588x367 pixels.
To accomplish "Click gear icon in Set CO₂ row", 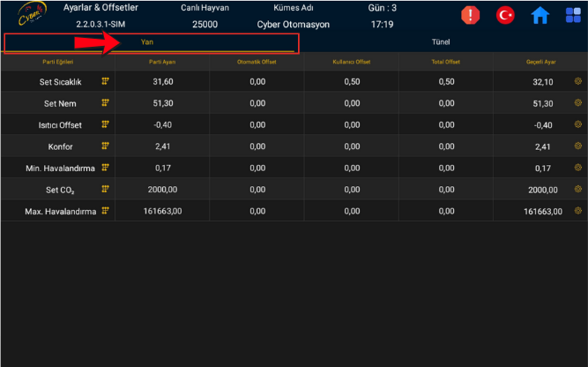I will 578,189.
